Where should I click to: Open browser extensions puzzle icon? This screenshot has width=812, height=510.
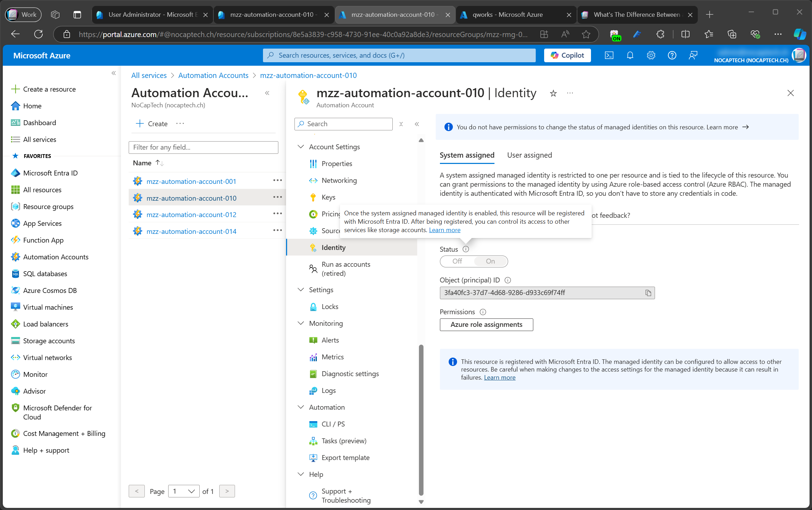660,34
